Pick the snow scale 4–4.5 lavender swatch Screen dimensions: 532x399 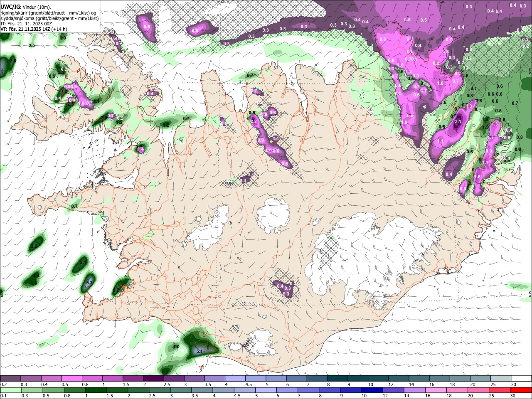(x=235, y=379)
